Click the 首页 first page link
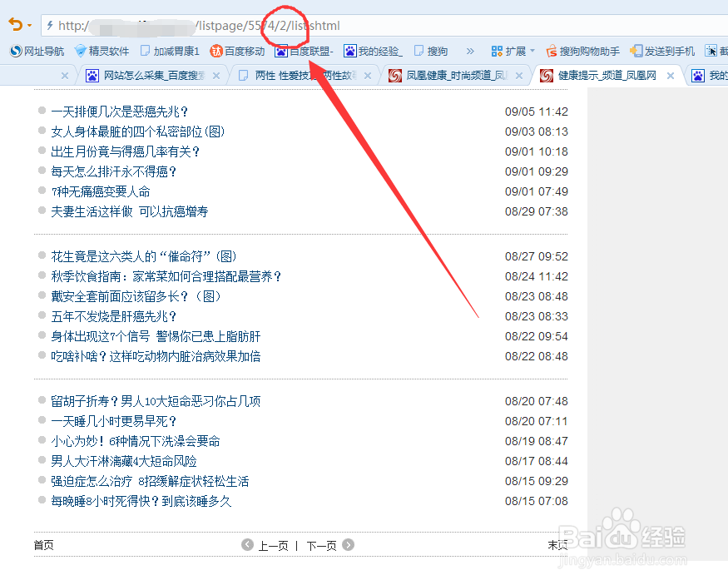Screen dimensions: 728x585 click(x=43, y=545)
